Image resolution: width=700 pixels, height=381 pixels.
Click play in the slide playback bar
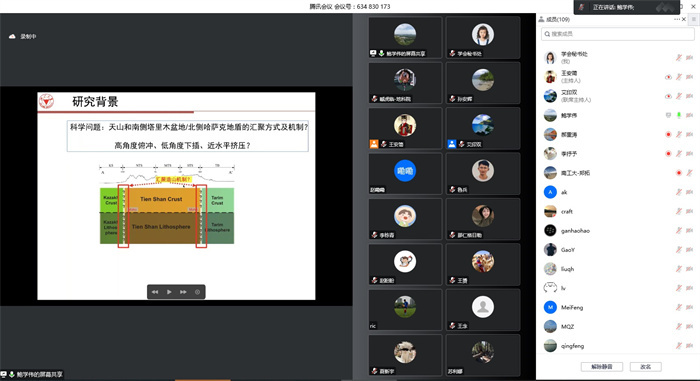(169, 292)
